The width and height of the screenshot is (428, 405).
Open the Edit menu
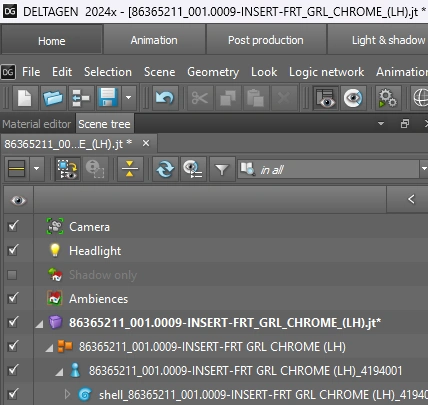point(62,72)
